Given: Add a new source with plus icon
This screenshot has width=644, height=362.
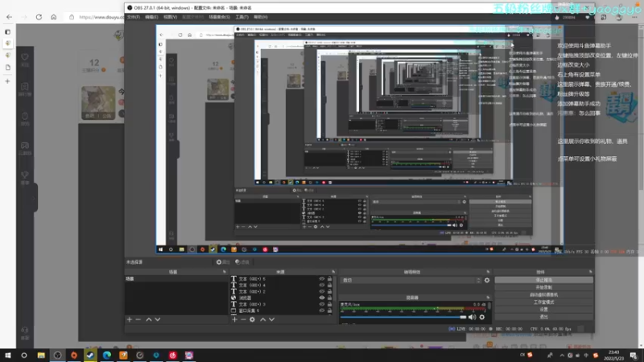Looking at the screenshot, I should [234, 319].
